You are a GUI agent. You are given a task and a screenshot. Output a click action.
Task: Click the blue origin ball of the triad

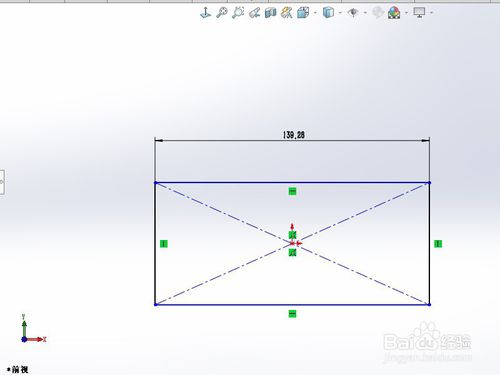tap(24, 339)
